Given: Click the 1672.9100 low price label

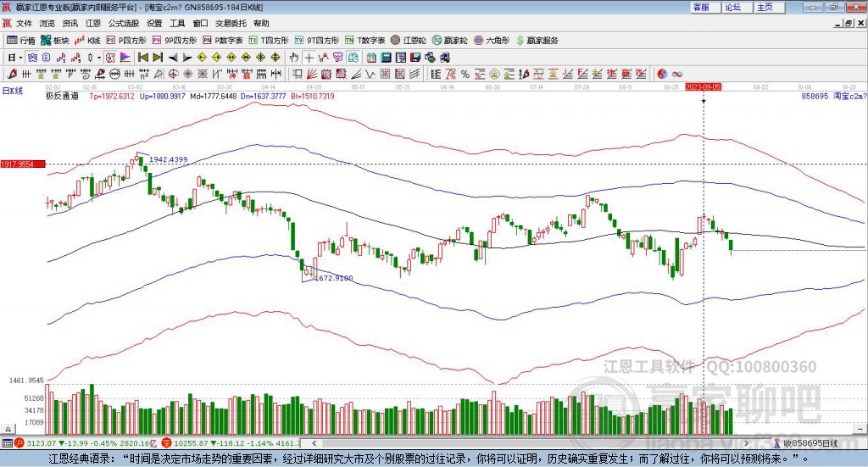Looking at the screenshot, I should click(334, 278).
